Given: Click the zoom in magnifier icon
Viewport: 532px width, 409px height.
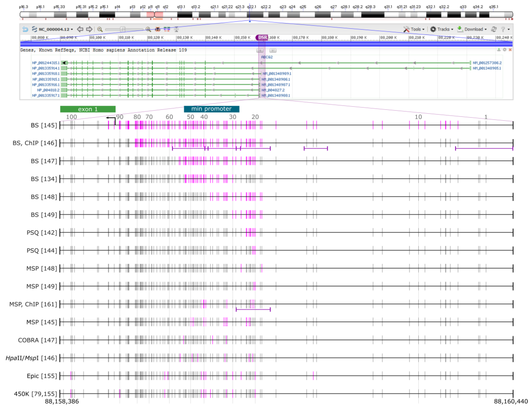Looking at the screenshot, I should click(x=148, y=29).
